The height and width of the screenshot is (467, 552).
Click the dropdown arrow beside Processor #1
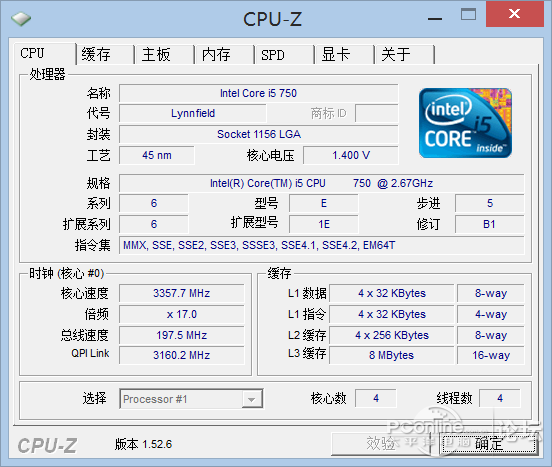coord(252,399)
